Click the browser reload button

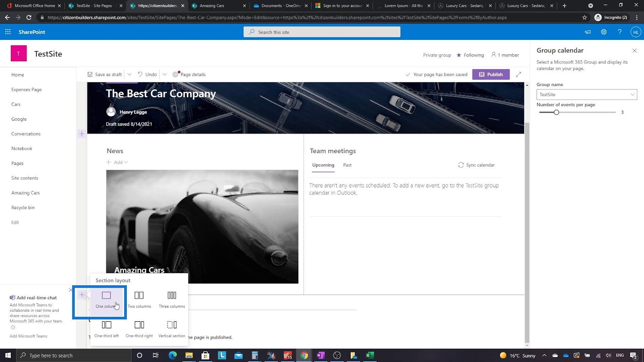pyautogui.click(x=29, y=17)
